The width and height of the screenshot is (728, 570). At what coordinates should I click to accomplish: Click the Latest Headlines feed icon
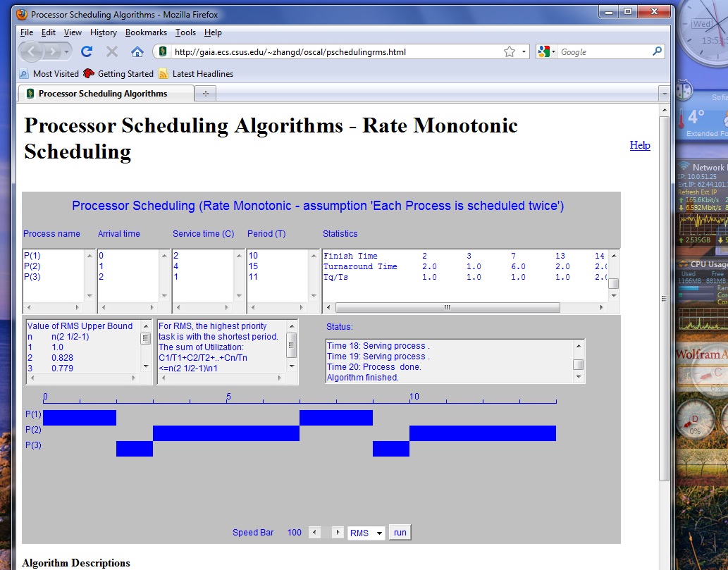[164, 74]
